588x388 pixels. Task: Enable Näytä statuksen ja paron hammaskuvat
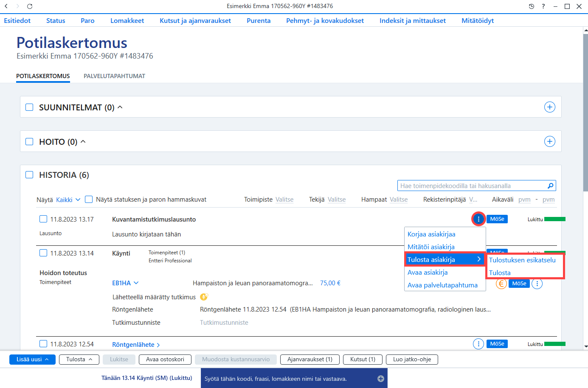click(89, 200)
